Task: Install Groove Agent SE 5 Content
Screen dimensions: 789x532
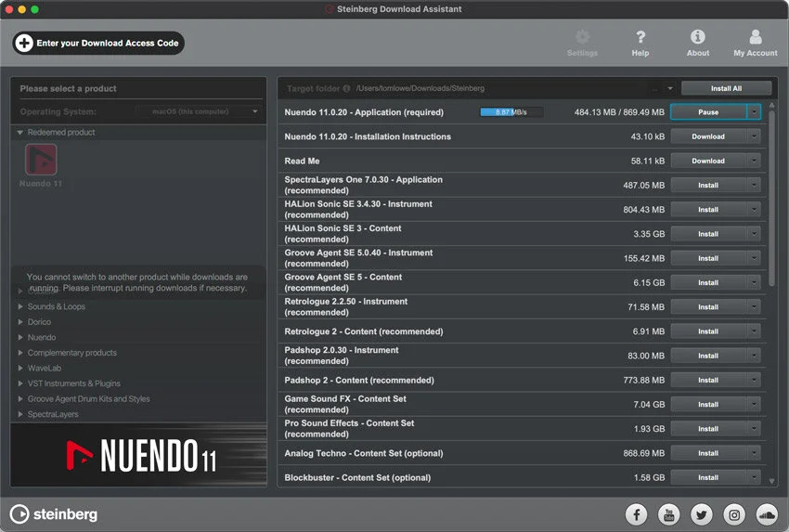Action: [708, 283]
